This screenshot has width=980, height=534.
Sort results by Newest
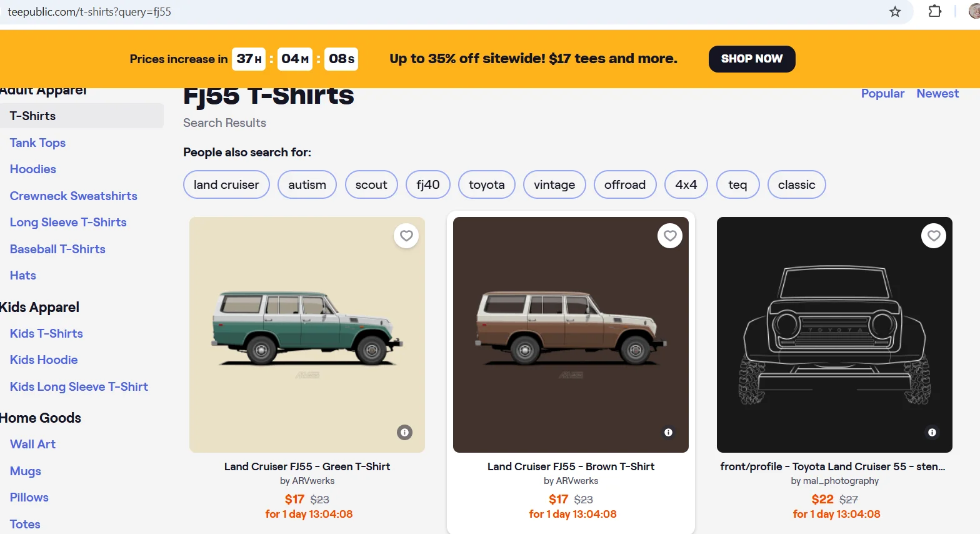tap(937, 93)
